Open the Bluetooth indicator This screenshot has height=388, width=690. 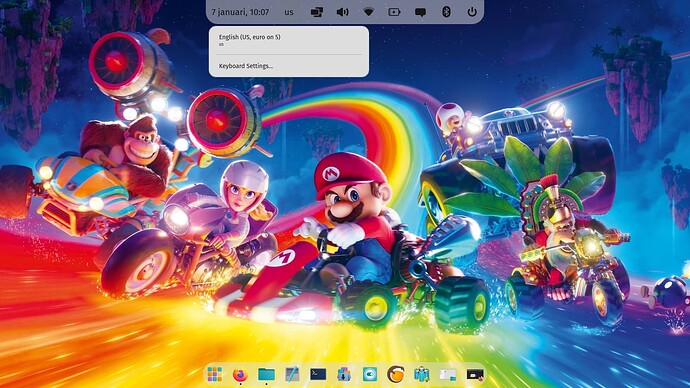point(446,12)
